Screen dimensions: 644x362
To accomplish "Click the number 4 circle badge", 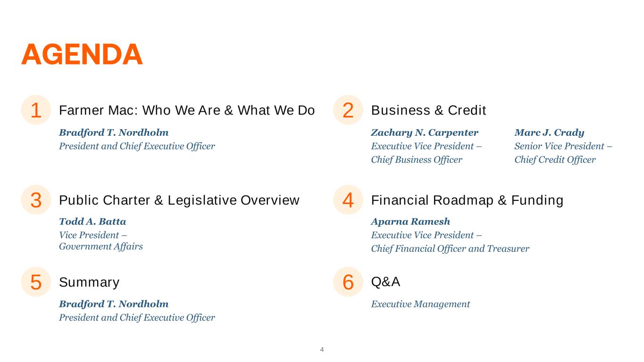I will tap(348, 200).
